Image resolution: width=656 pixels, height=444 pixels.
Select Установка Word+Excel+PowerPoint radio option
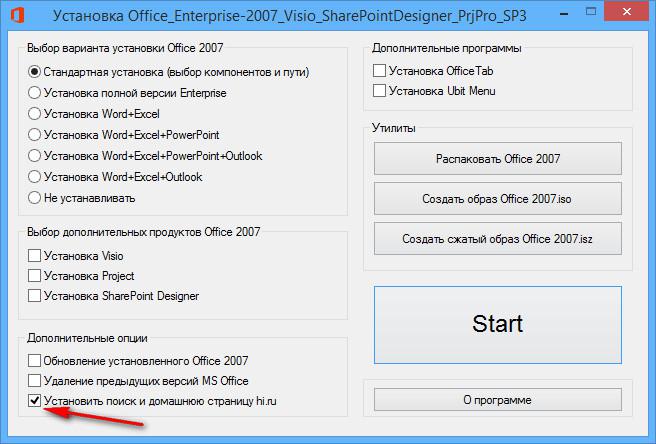[36, 135]
